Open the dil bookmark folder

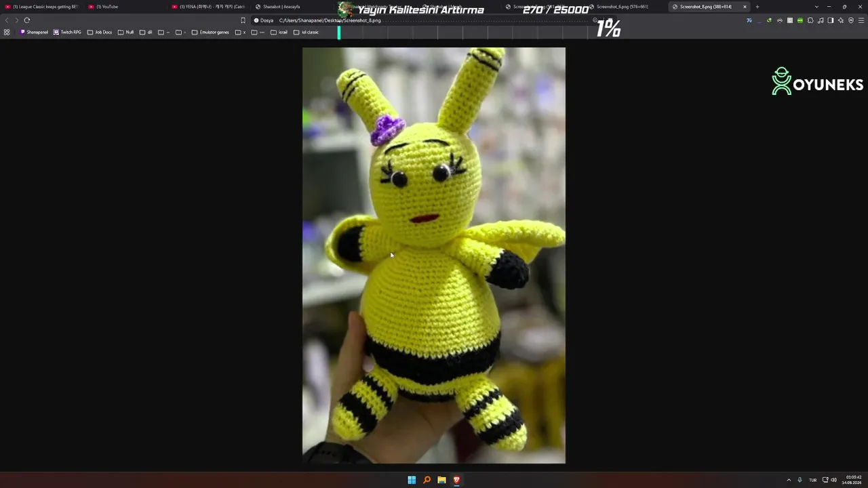pos(146,32)
